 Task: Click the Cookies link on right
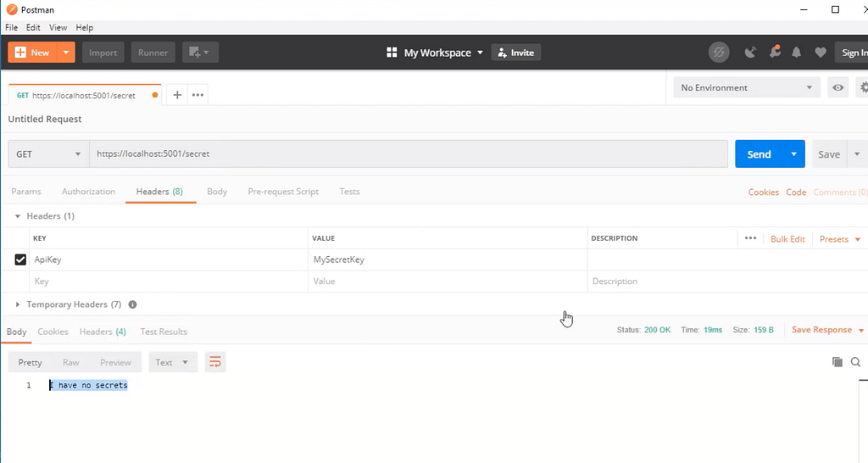click(764, 192)
